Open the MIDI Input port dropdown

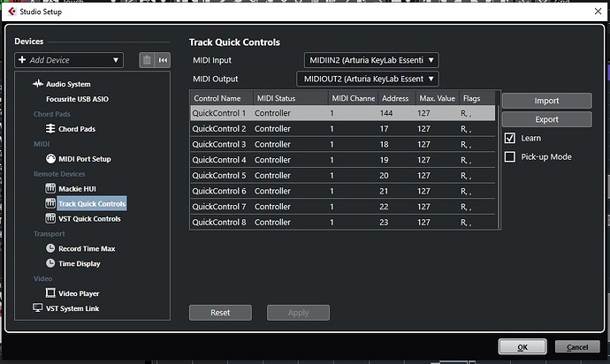pyautogui.click(x=371, y=60)
